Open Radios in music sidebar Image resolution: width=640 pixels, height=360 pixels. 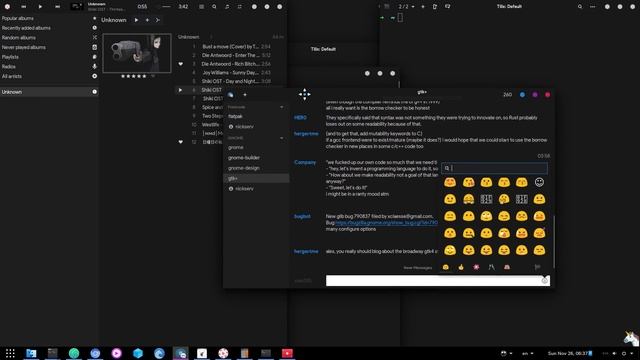[48, 67]
